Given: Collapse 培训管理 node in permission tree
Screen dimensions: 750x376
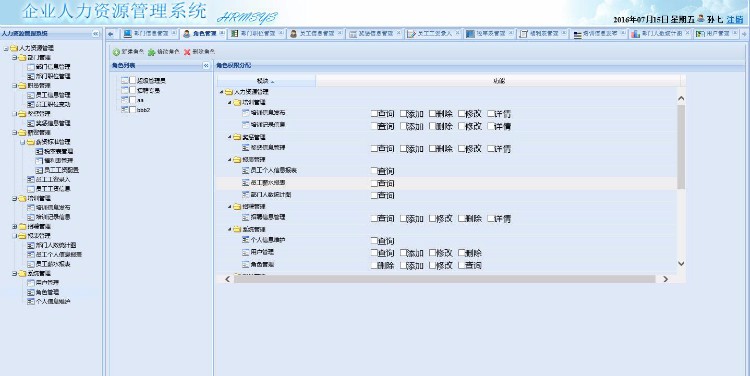Looking at the screenshot, I should 230,102.
